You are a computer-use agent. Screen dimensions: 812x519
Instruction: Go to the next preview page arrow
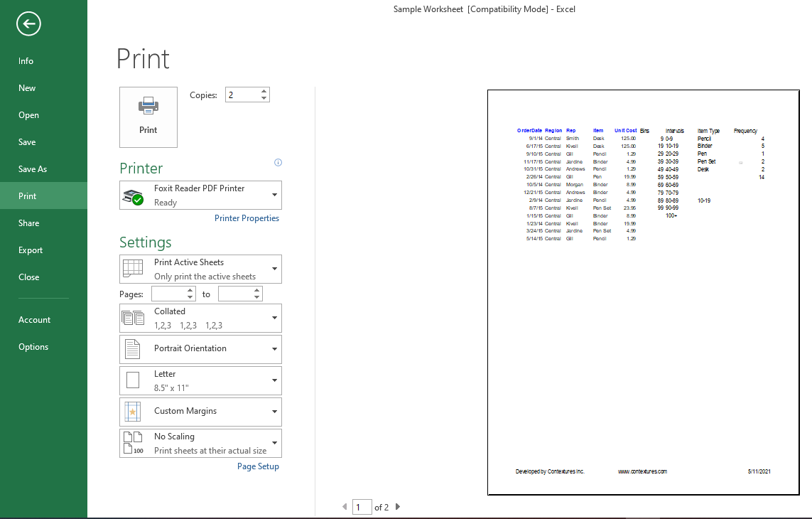click(398, 507)
